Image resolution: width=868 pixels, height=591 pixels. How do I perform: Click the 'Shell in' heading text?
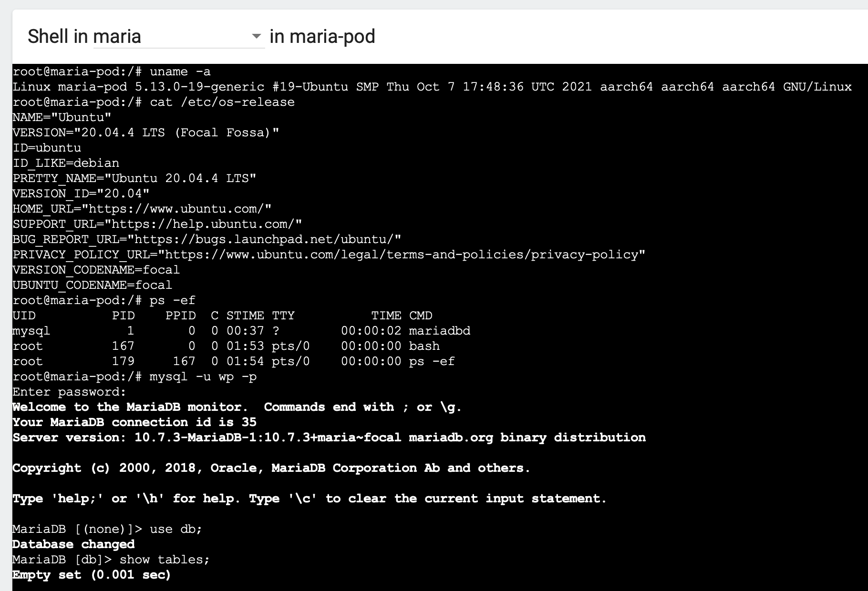57,37
